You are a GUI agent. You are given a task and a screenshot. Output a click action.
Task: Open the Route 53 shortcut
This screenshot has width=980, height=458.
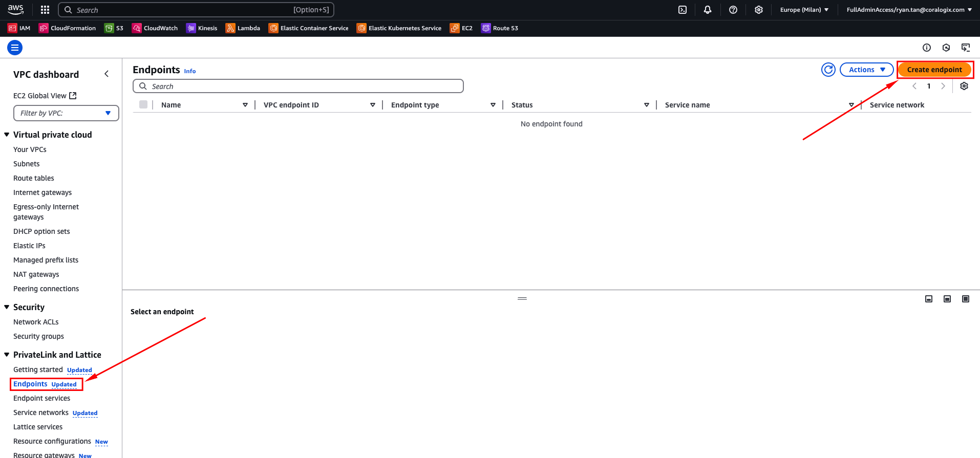[500, 28]
